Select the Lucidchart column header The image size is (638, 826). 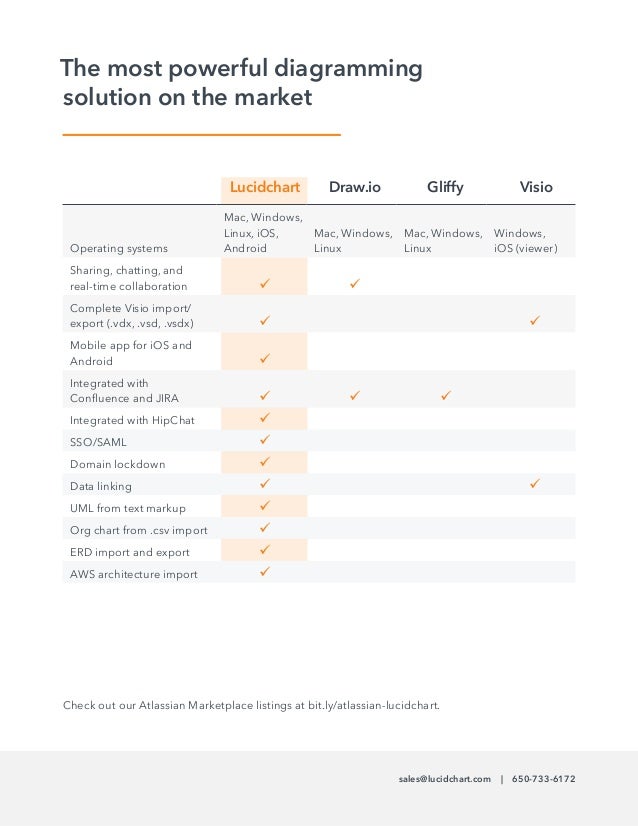tap(264, 187)
